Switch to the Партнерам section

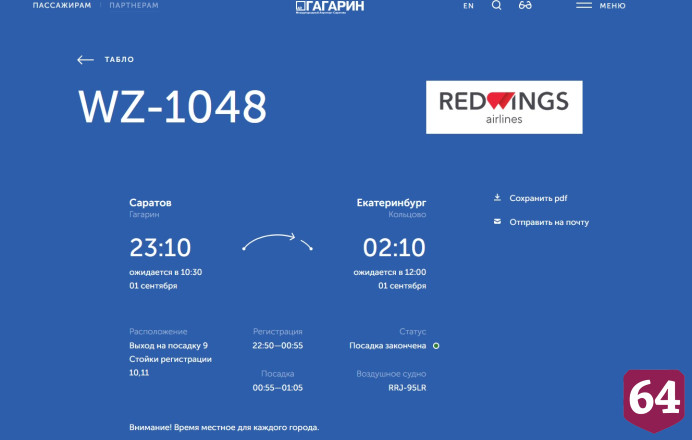[134, 5]
